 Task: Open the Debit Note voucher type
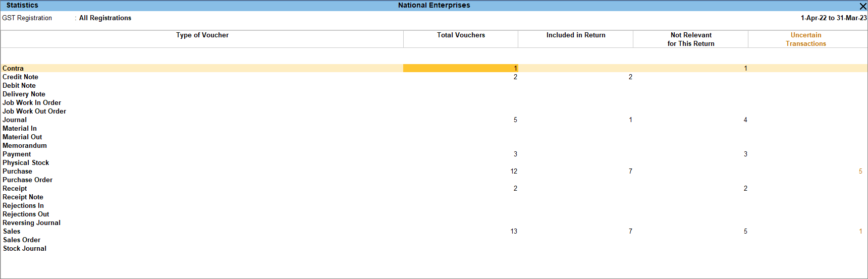(x=19, y=85)
